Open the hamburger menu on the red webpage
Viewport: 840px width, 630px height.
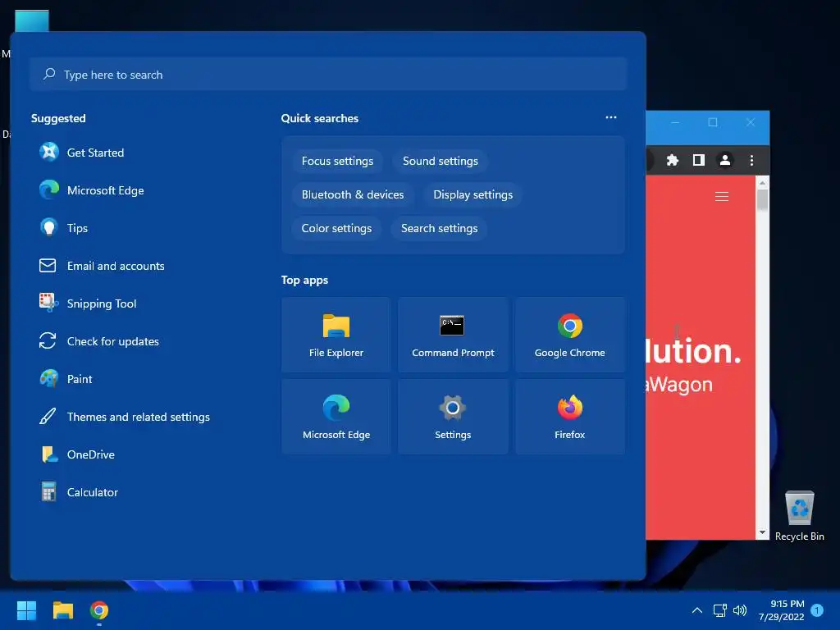coord(722,197)
